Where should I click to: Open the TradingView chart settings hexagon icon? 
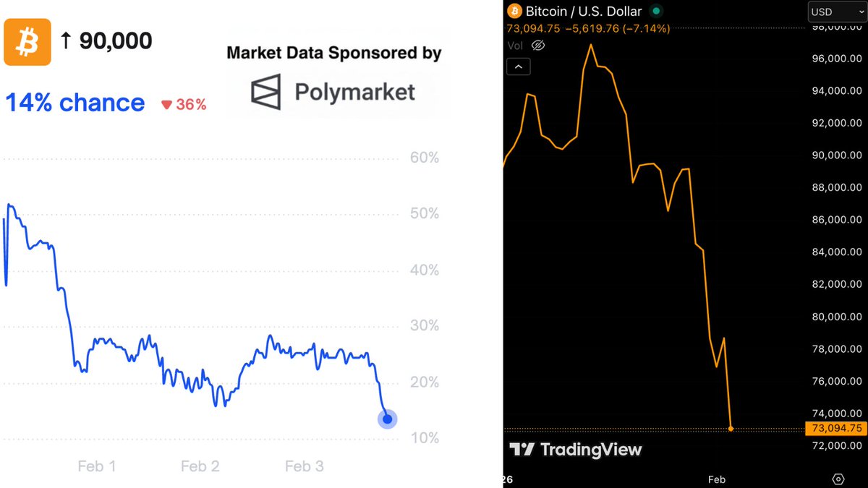click(838, 479)
